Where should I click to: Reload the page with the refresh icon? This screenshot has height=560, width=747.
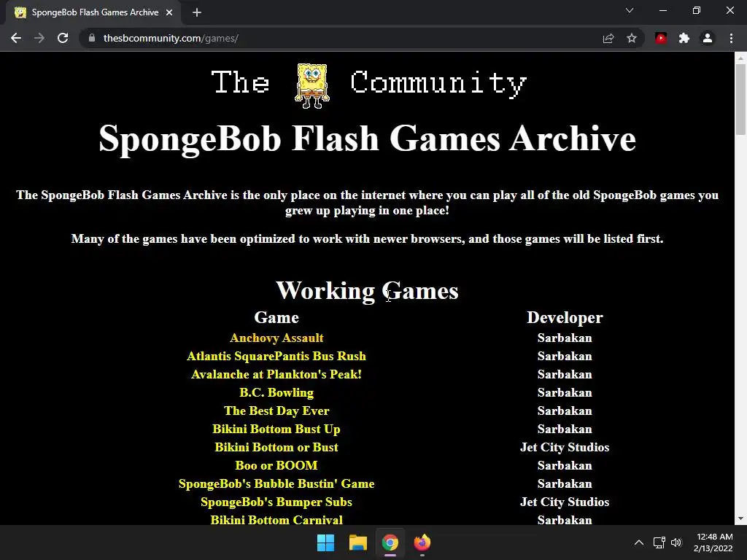63,38
